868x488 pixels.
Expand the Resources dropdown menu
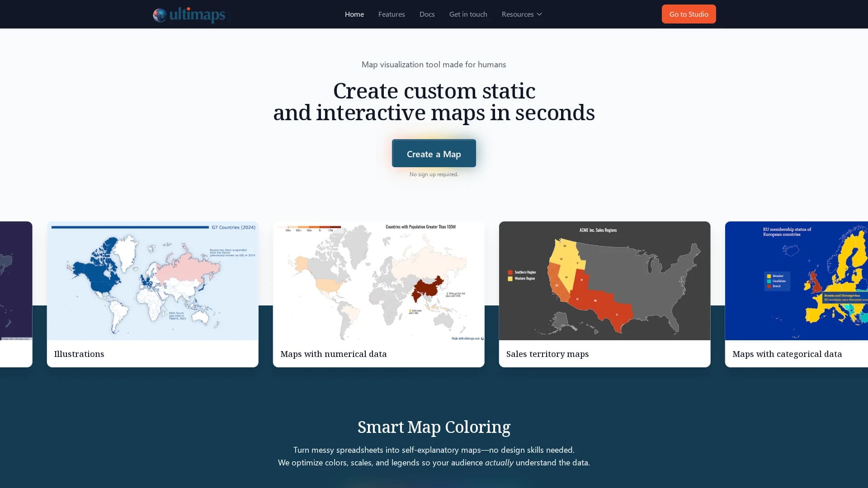[521, 14]
